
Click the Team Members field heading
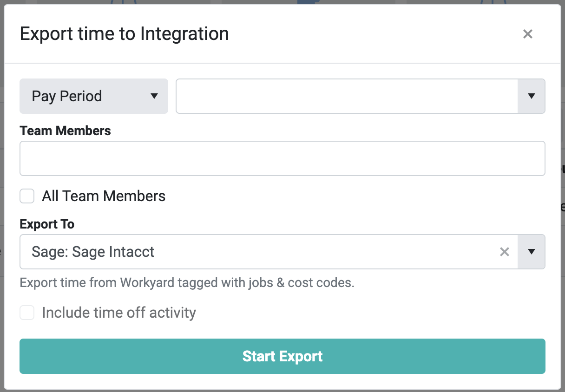coord(65,131)
